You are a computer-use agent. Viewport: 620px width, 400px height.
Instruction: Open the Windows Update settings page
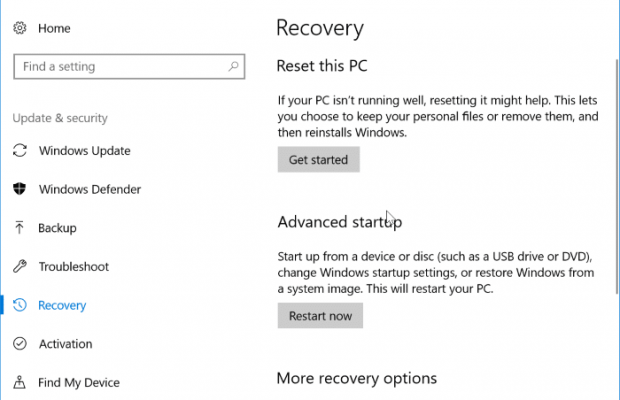84,151
